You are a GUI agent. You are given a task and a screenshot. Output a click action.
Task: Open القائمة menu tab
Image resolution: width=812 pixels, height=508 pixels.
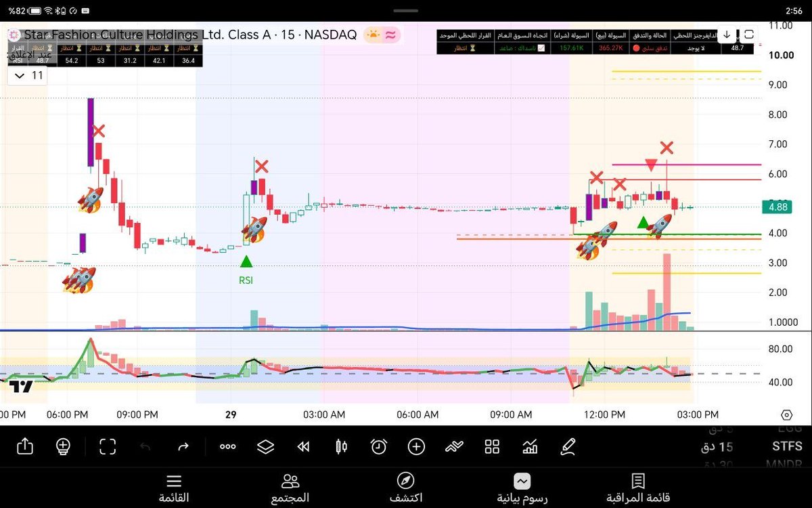pyautogui.click(x=174, y=488)
